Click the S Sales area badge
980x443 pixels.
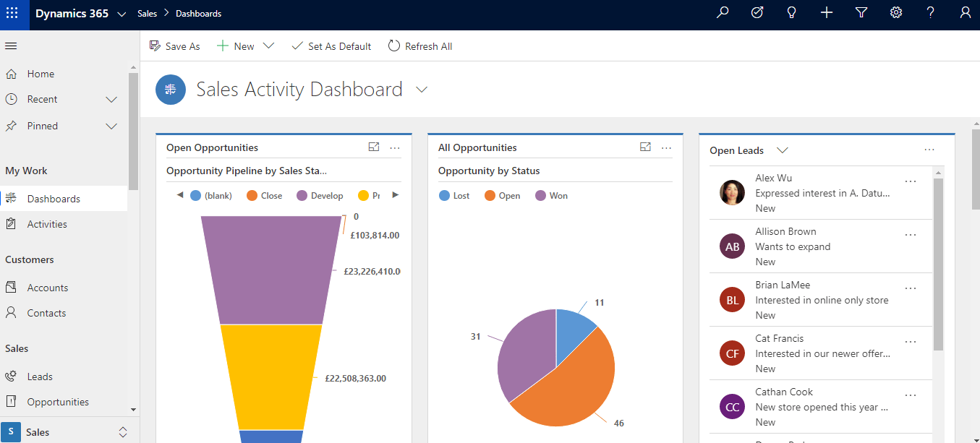11,432
